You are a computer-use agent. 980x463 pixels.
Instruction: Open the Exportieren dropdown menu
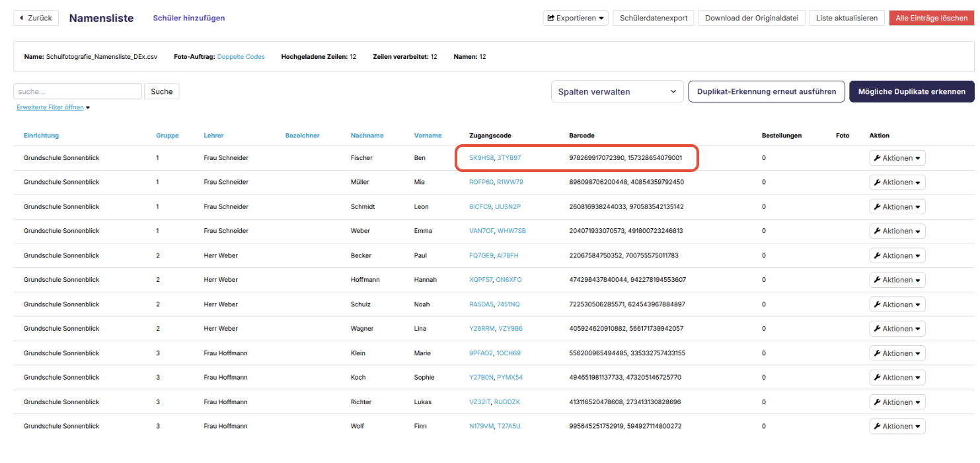coord(576,18)
